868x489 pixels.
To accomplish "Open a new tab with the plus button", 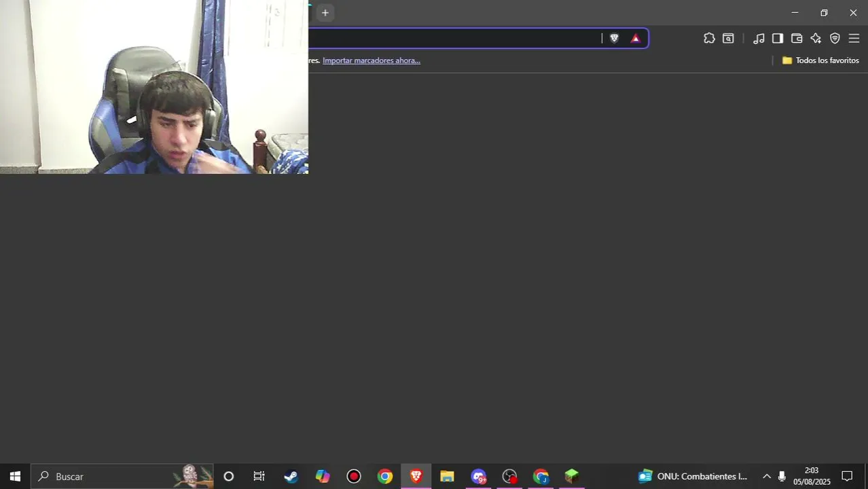I will click(x=325, y=12).
